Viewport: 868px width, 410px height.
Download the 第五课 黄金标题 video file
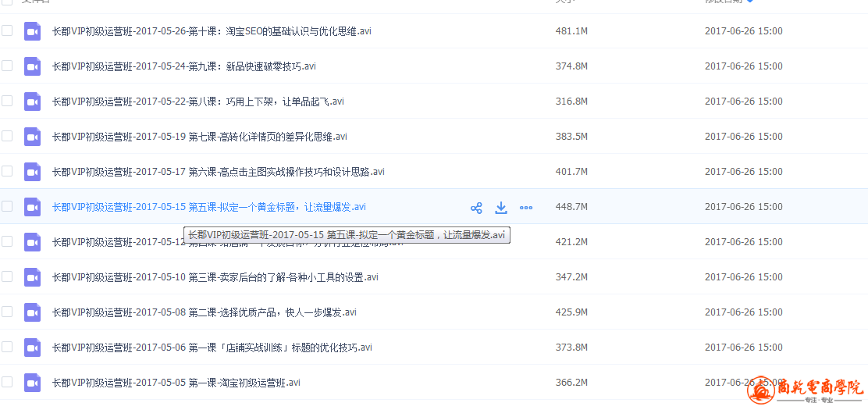[501, 208]
